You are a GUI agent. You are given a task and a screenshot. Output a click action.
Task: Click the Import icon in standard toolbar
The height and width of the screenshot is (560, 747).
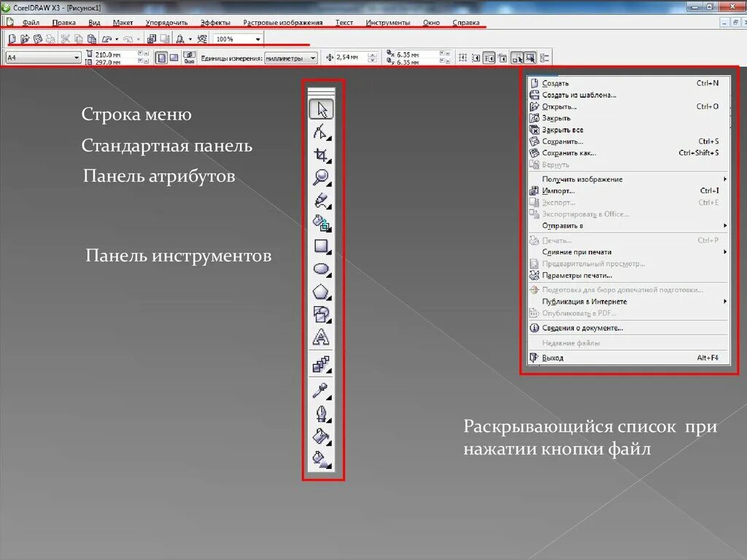152,39
